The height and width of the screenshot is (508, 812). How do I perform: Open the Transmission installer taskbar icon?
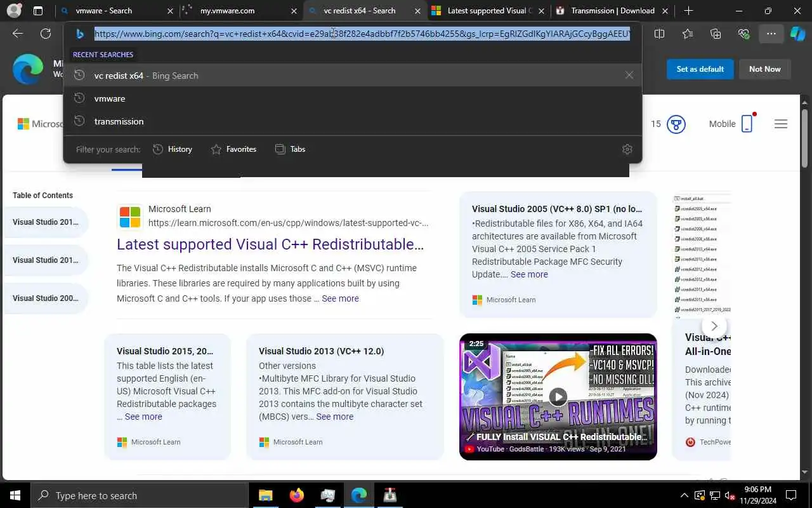[390, 495]
